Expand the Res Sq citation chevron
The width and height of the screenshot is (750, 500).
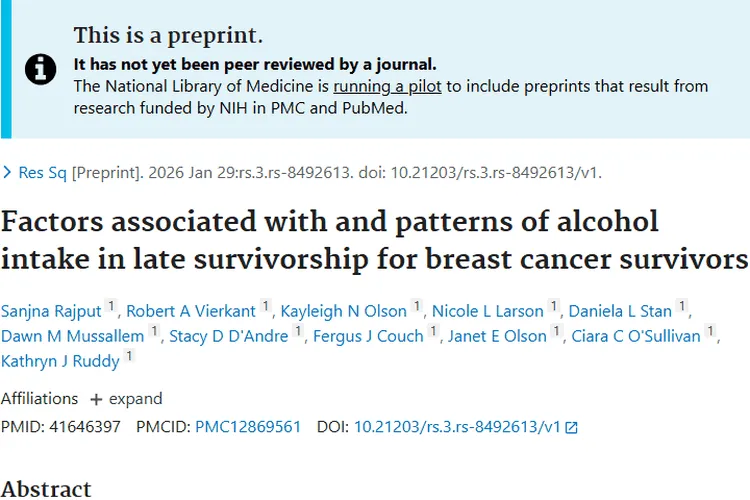tap(8, 173)
